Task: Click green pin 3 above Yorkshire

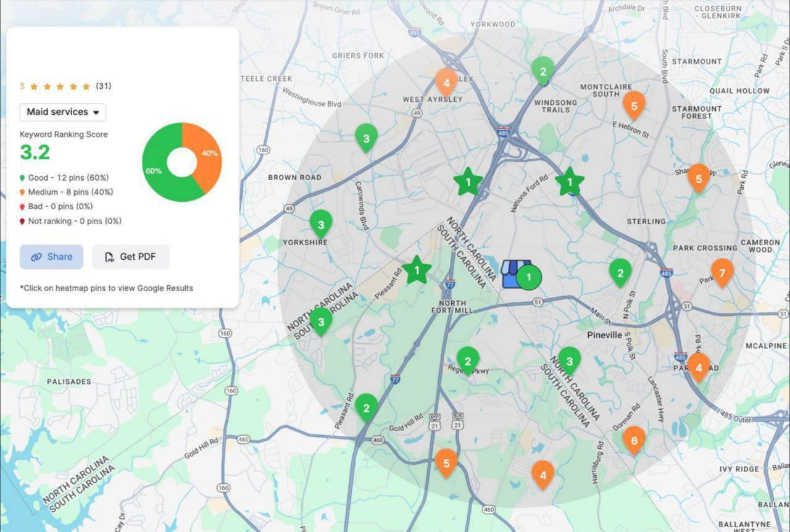Action: (321, 223)
